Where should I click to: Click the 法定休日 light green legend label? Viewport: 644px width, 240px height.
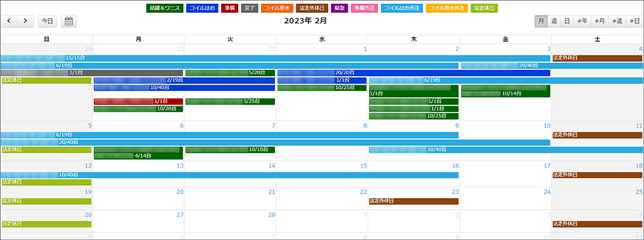pyautogui.click(x=484, y=8)
